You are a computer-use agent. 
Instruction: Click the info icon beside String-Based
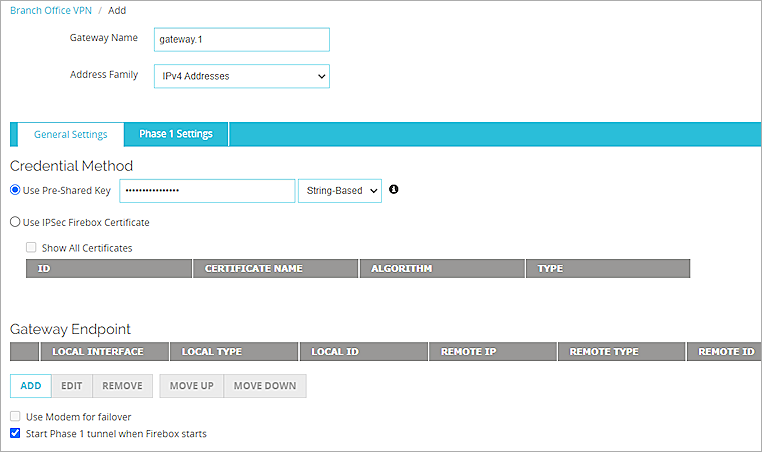394,189
